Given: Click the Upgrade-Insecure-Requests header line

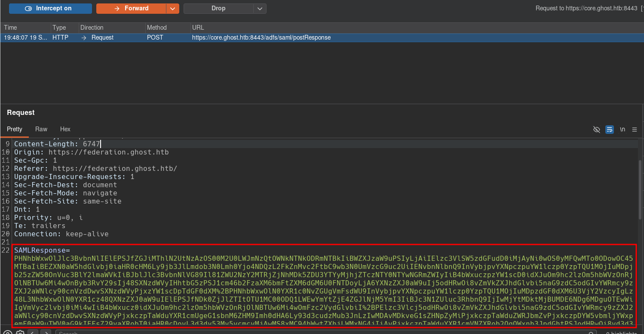Looking at the screenshot, I should click(74, 177).
